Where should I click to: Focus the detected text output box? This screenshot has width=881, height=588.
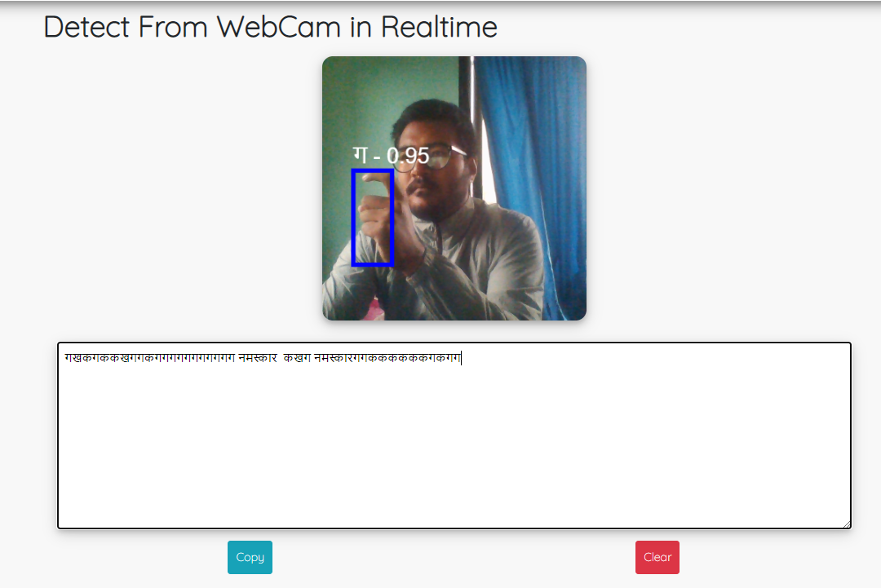point(454,435)
